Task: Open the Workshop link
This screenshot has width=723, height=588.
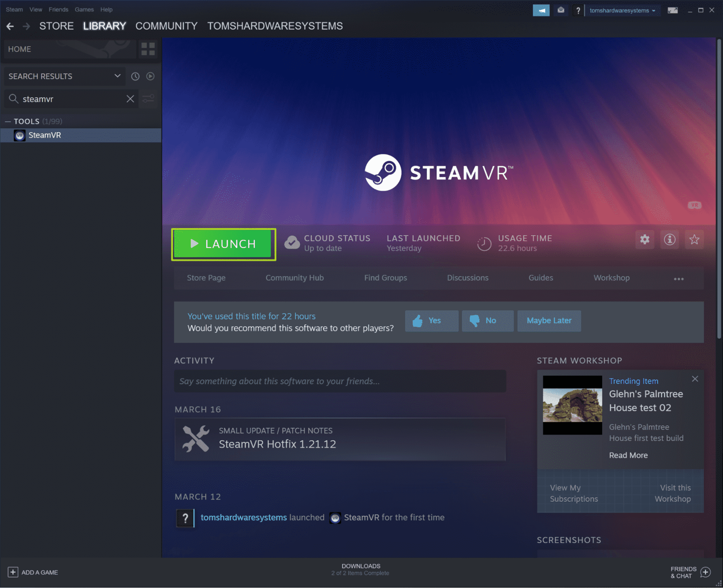Action: click(612, 278)
